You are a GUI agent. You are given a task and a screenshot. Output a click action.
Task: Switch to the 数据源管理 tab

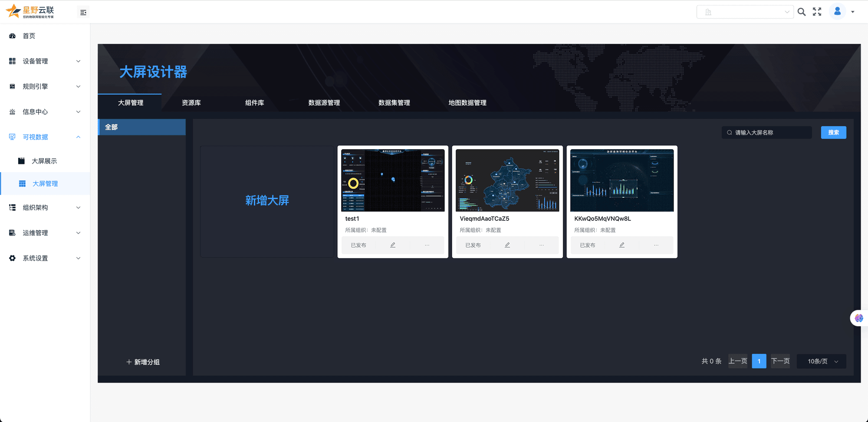tap(324, 103)
